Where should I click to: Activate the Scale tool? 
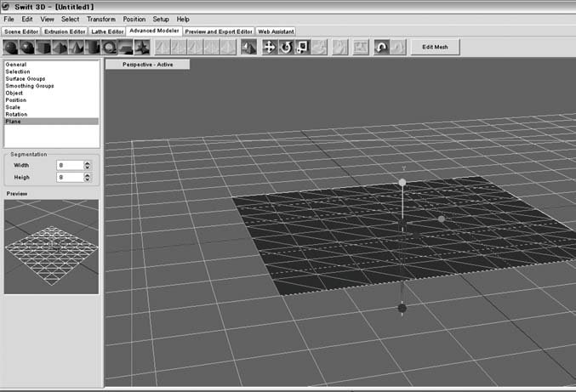coord(302,47)
